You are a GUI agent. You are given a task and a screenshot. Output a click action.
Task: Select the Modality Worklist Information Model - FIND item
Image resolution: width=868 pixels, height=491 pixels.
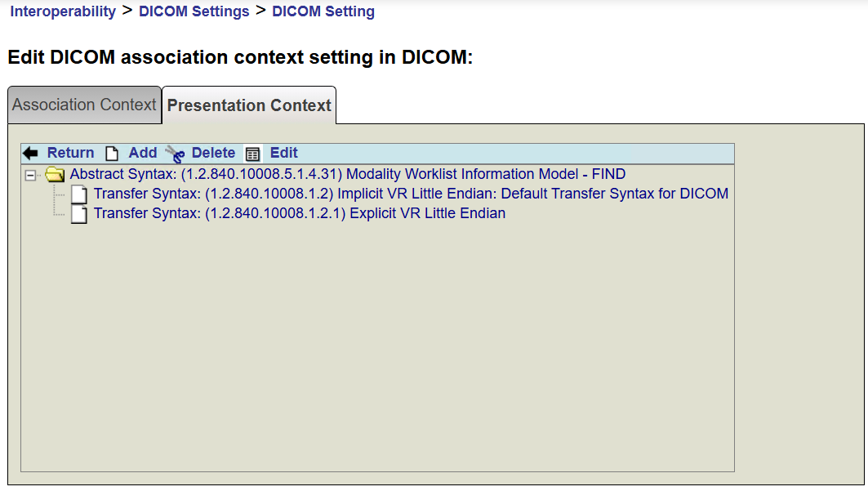click(x=348, y=174)
